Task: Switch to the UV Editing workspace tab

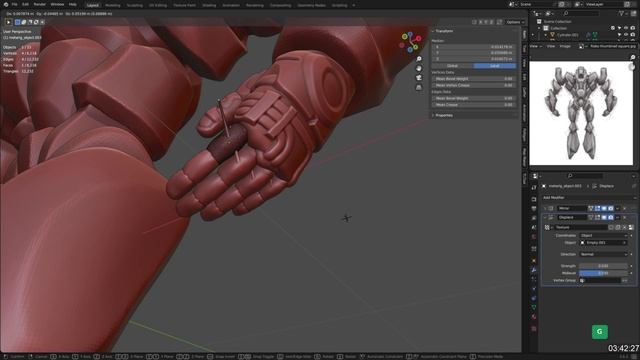Action: [x=158, y=5]
